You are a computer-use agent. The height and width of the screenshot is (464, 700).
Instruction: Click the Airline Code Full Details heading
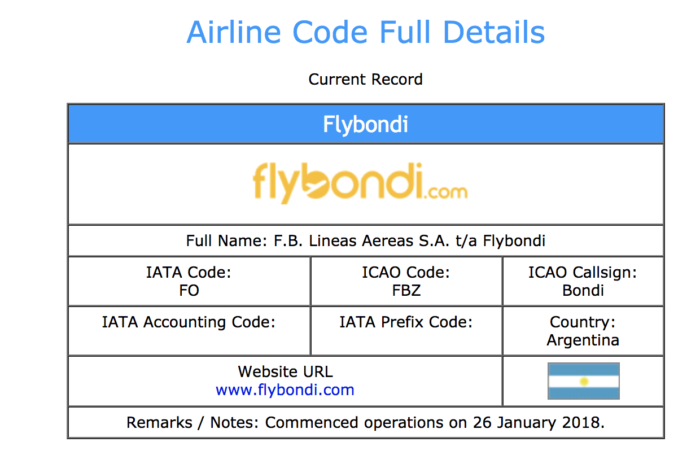coord(366,32)
